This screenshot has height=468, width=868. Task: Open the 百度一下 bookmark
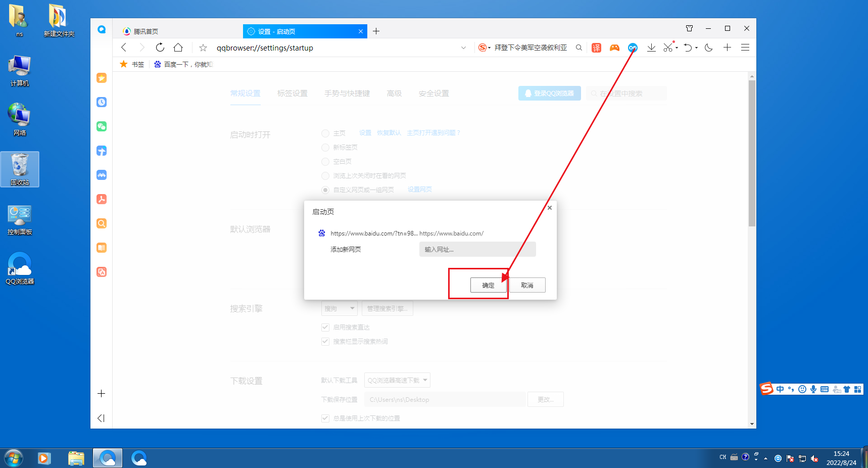click(183, 64)
